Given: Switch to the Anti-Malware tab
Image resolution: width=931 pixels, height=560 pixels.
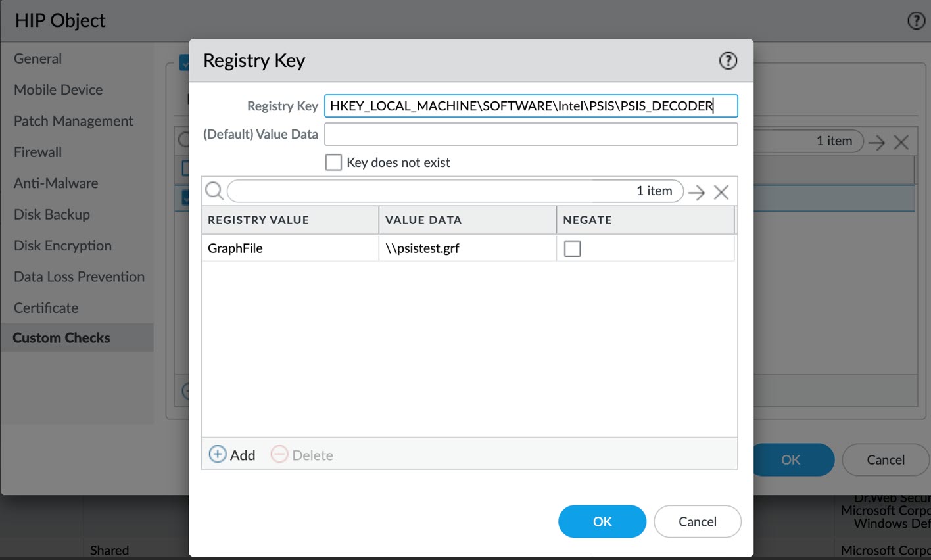Looking at the screenshot, I should [56, 183].
